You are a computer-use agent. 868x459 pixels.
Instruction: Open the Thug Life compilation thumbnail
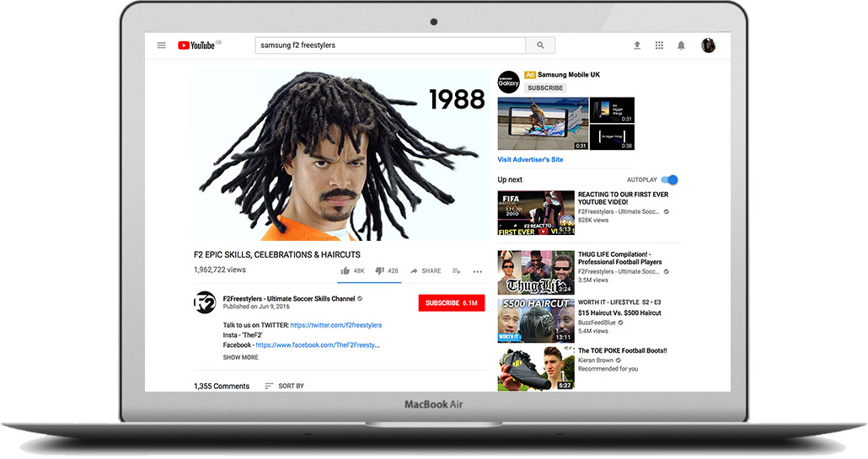point(536,273)
